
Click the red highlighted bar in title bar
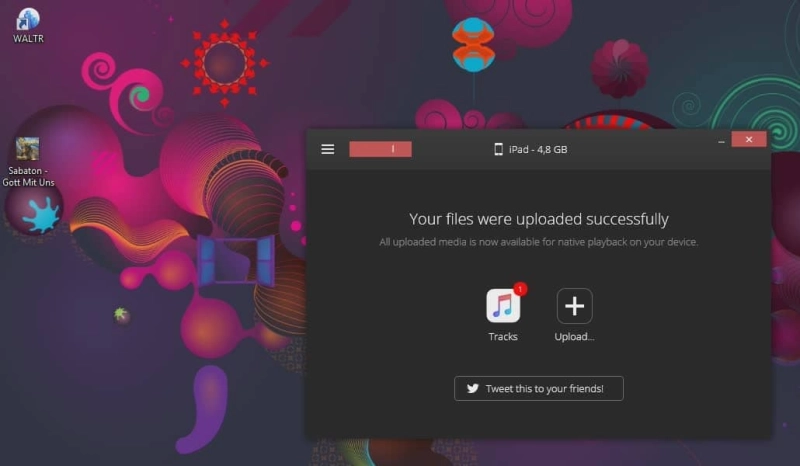click(x=381, y=149)
